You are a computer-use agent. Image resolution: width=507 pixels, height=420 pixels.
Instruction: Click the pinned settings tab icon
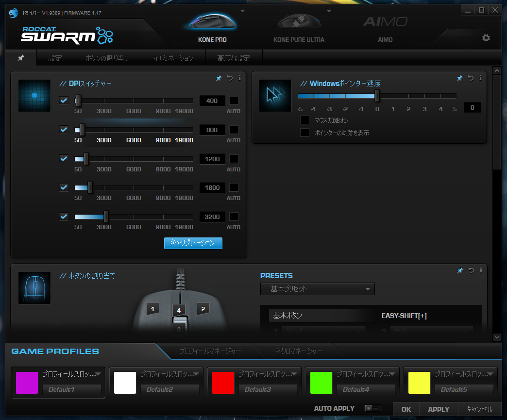[21, 58]
